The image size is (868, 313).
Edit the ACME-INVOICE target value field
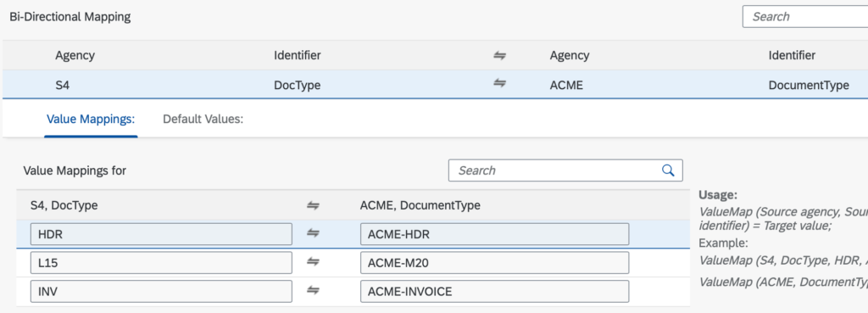tap(494, 292)
